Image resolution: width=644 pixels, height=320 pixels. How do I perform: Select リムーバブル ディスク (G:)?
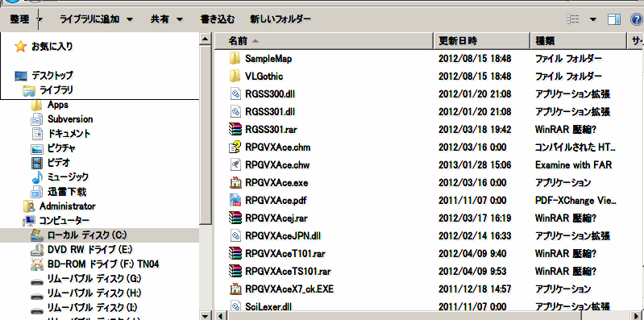point(94,279)
